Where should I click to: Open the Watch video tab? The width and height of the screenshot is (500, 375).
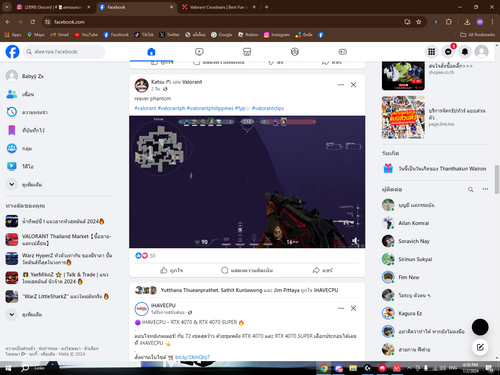pyautogui.click(x=199, y=52)
